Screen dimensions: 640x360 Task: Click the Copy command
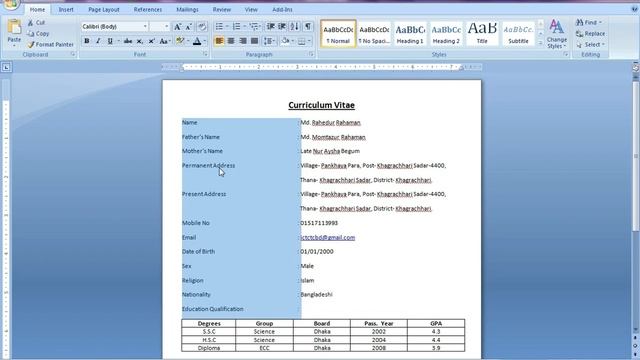click(x=38, y=34)
